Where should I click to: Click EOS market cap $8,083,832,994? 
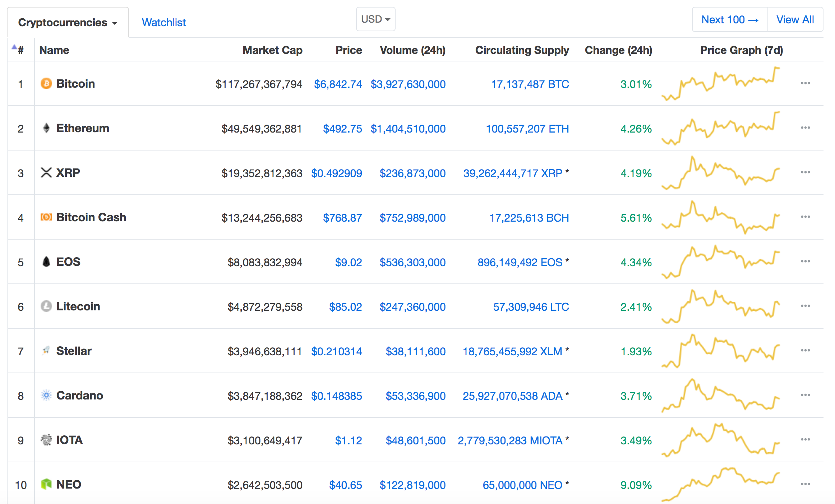265,262
